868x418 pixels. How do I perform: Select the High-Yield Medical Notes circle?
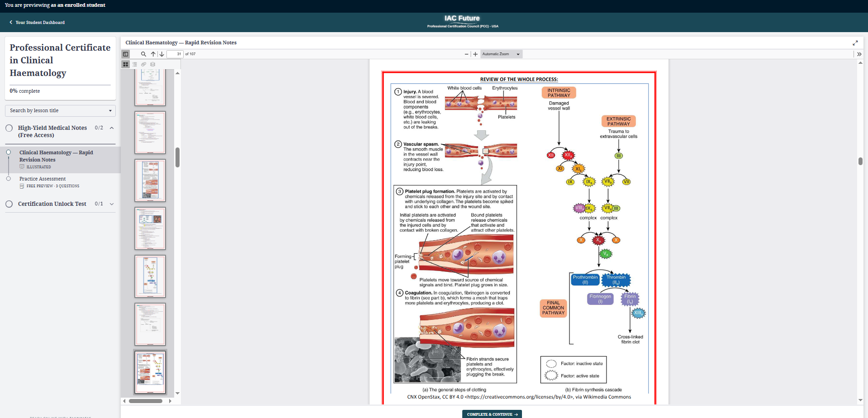[x=9, y=128]
